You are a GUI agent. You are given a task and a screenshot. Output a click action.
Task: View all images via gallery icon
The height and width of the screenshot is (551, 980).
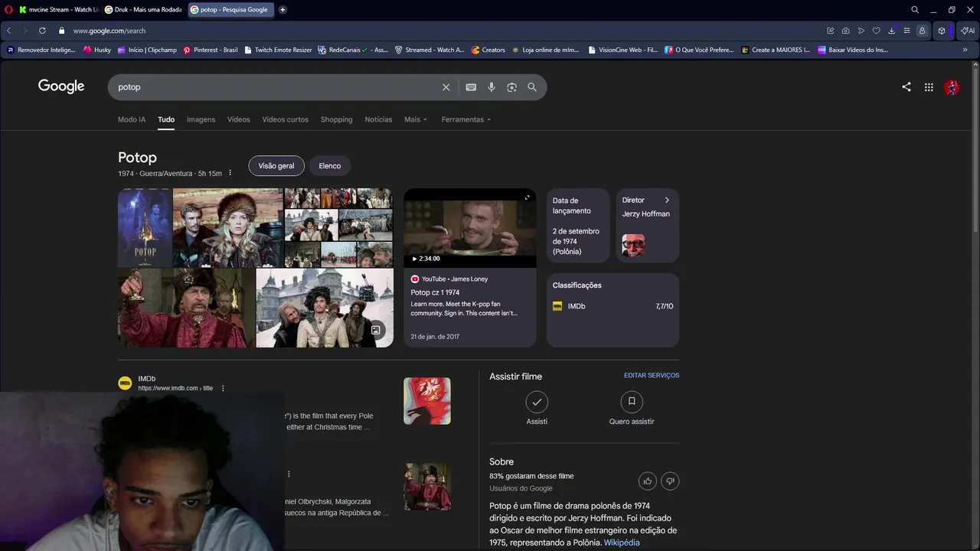pyautogui.click(x=376, y=330)
